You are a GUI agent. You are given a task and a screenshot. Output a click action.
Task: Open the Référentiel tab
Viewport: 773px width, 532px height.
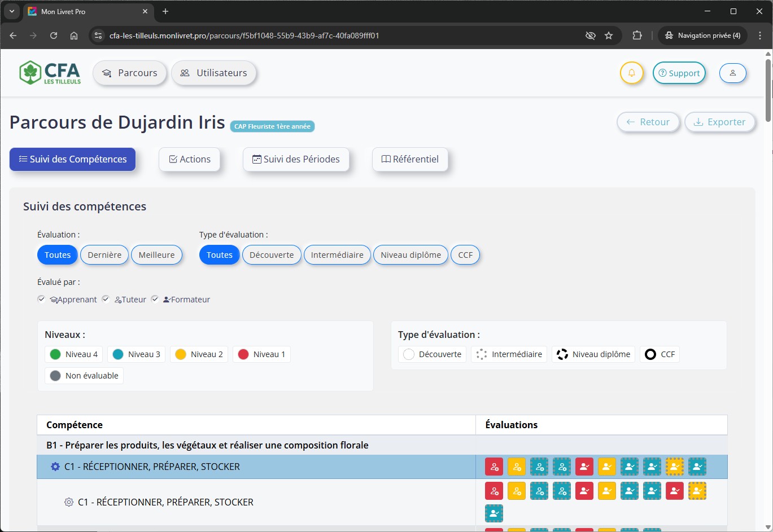[410, 159]
